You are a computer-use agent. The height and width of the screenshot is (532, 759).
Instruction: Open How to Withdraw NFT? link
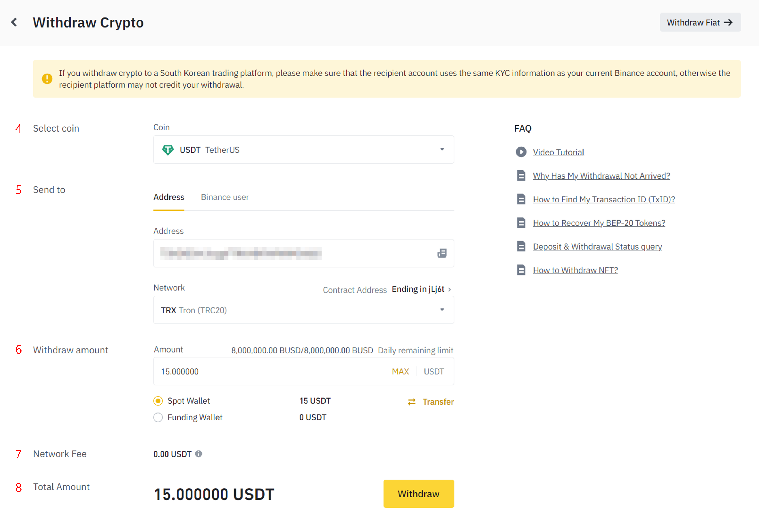[x=575, y=270]
